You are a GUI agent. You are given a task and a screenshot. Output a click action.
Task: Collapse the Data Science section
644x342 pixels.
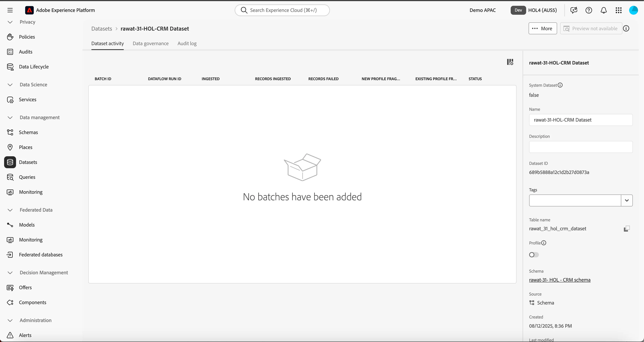(x=10, y=85)
